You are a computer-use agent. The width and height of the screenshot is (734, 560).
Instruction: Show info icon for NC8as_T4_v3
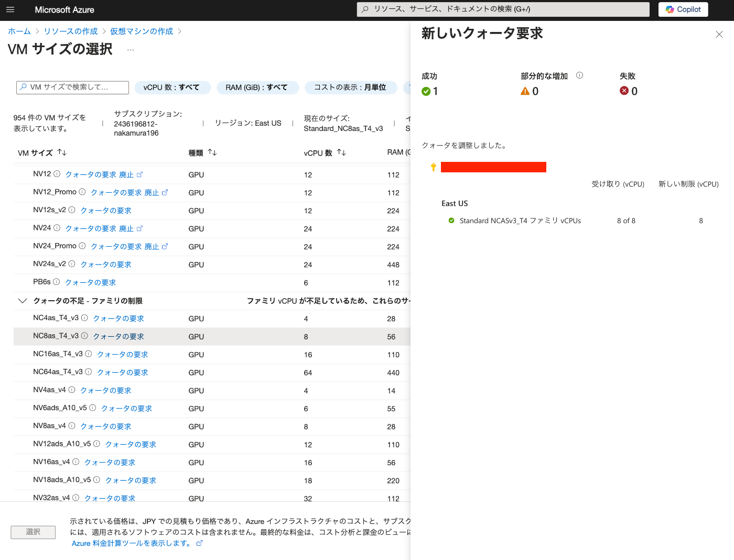coord(84,336)
